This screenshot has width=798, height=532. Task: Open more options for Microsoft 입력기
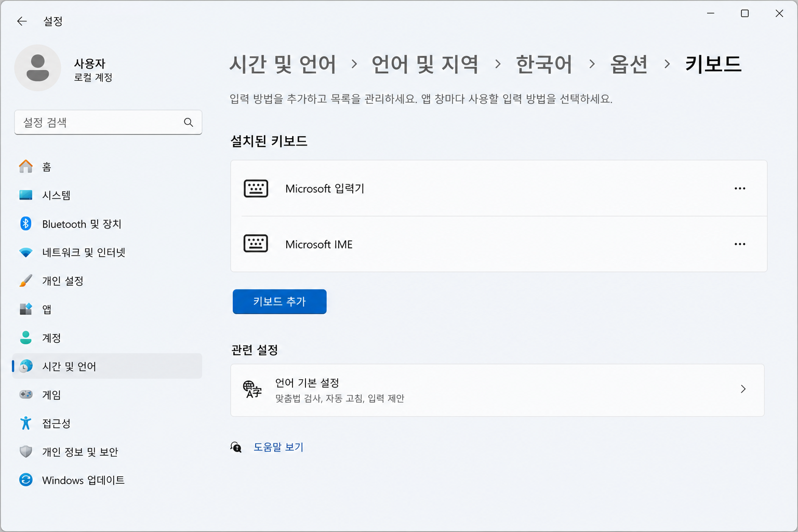(740, 189)
